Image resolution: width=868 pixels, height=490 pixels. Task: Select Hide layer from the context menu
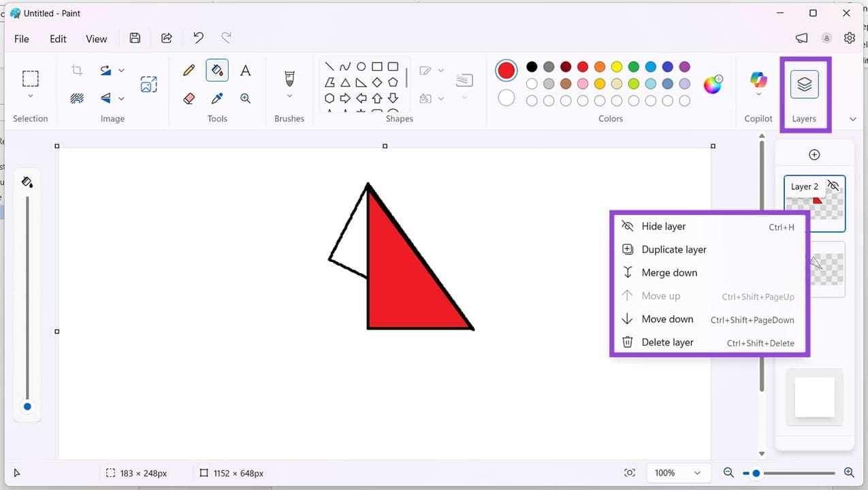coord(663,226)
